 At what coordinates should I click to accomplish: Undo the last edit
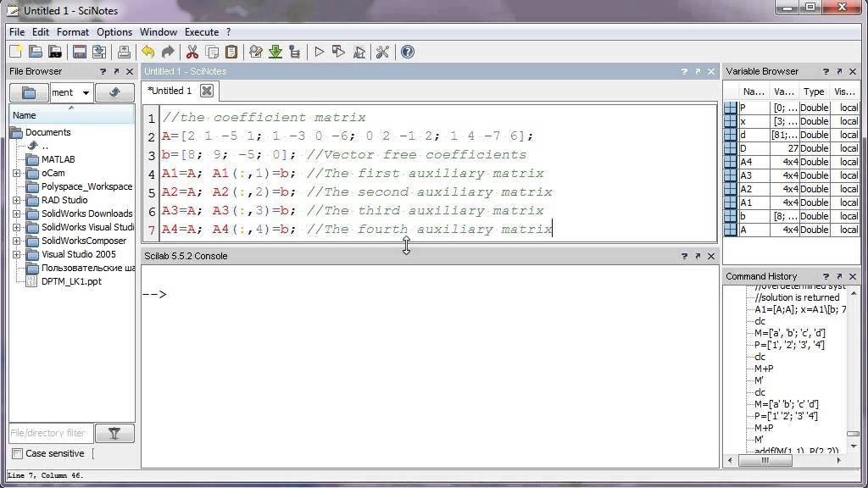[x=147, y=52]
